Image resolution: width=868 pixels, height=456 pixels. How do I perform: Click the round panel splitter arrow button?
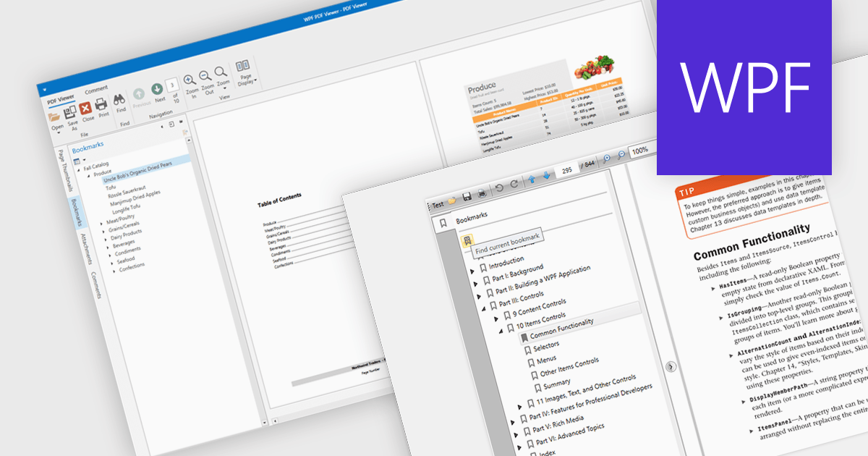tap(671, 367)
